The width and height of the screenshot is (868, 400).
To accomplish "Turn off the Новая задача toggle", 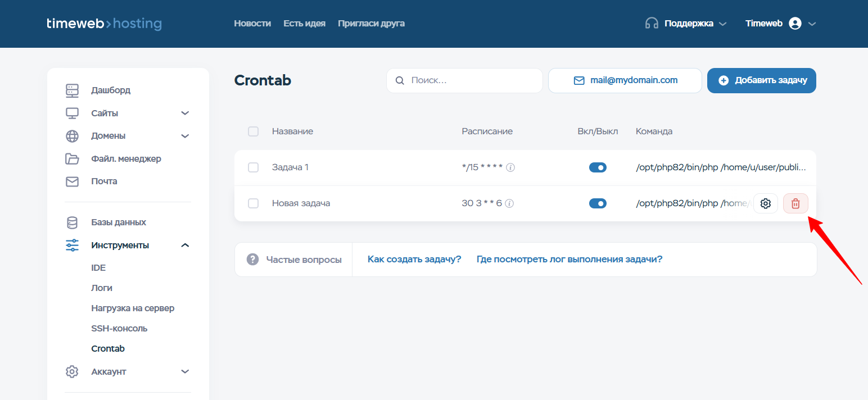I will (x=598, y=203).
